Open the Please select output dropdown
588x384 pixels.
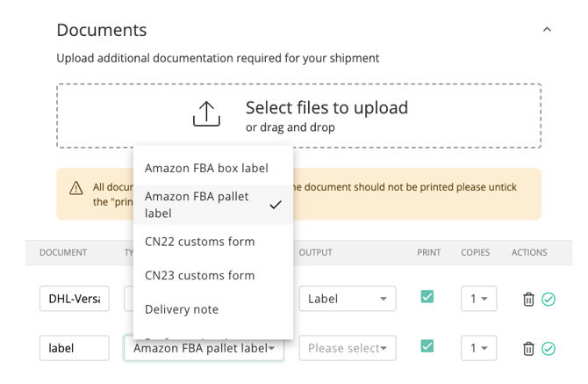click(348, 348)
